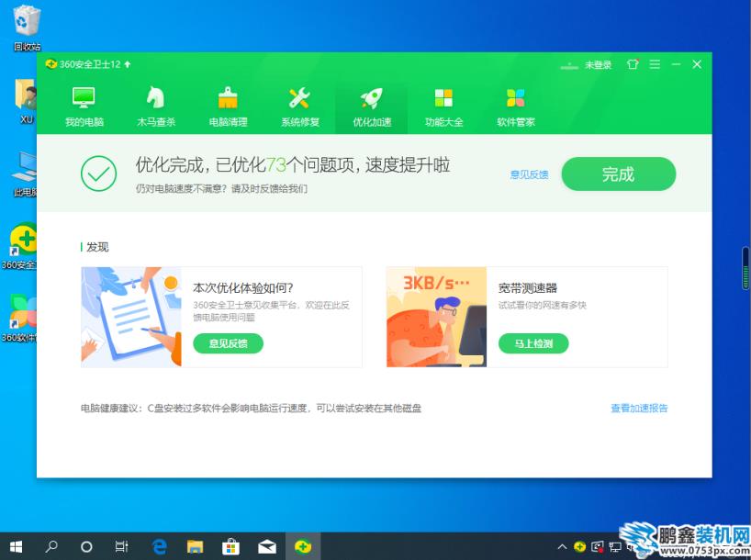Open Microsoft Store from the taskbar

pos(230,546)
